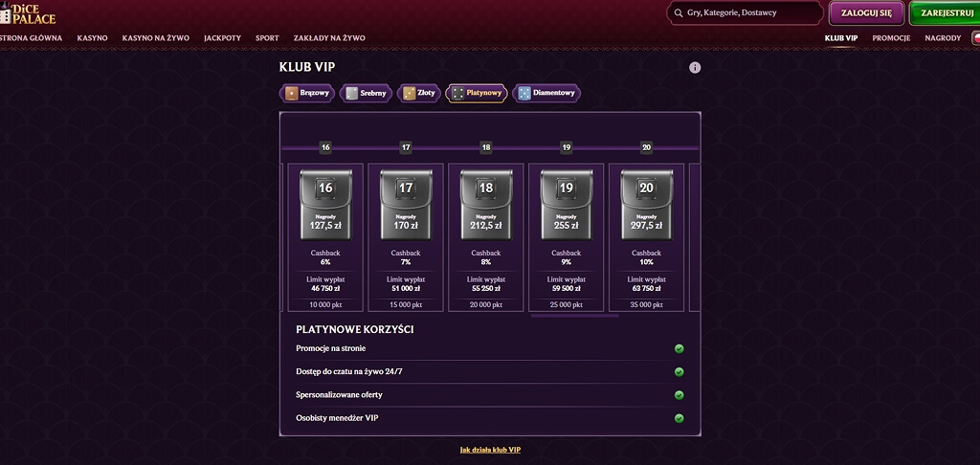This screenshot has width=980, height=465.
Task: Open Jak działa klub VIP link
Action: [490, 450]
